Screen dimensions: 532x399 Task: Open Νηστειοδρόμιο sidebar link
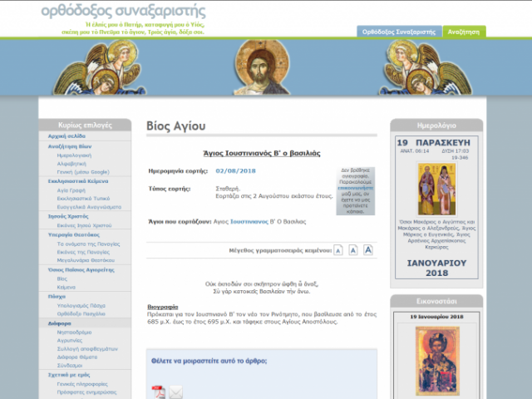[74, 332]
